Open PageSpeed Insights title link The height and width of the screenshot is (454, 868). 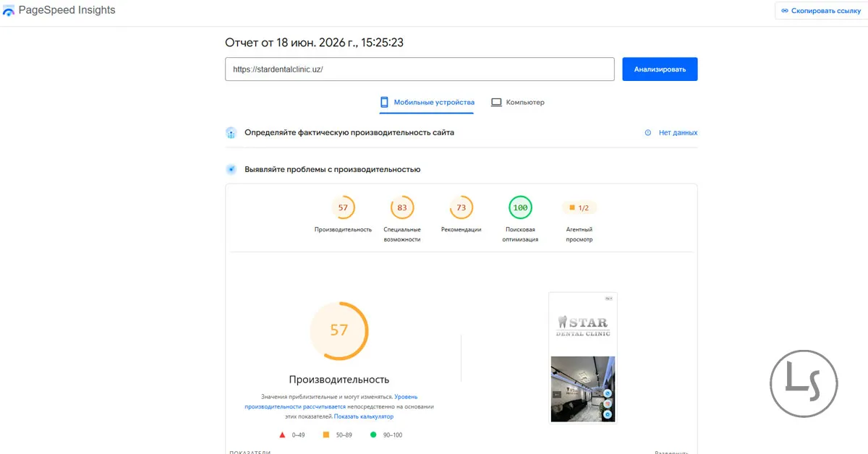[x=67, y=11]
